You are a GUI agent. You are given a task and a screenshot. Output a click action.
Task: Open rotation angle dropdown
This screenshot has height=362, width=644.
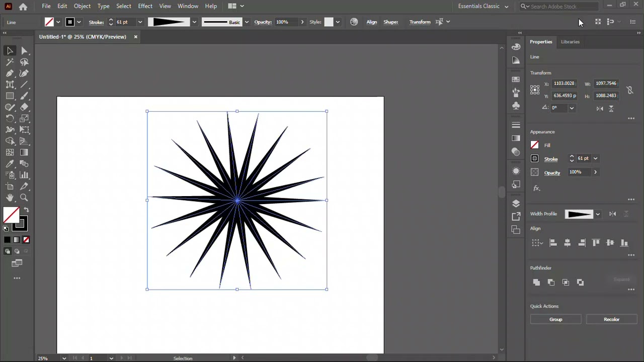pos(572,108)
